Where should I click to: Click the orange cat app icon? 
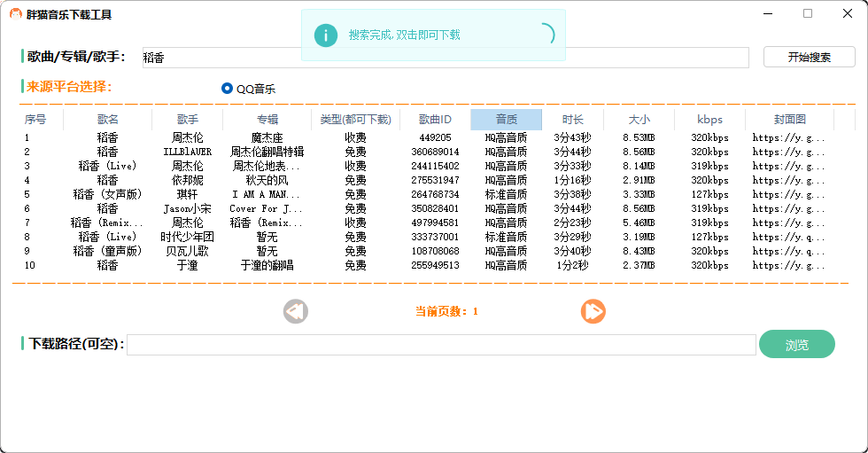(15, 14)
